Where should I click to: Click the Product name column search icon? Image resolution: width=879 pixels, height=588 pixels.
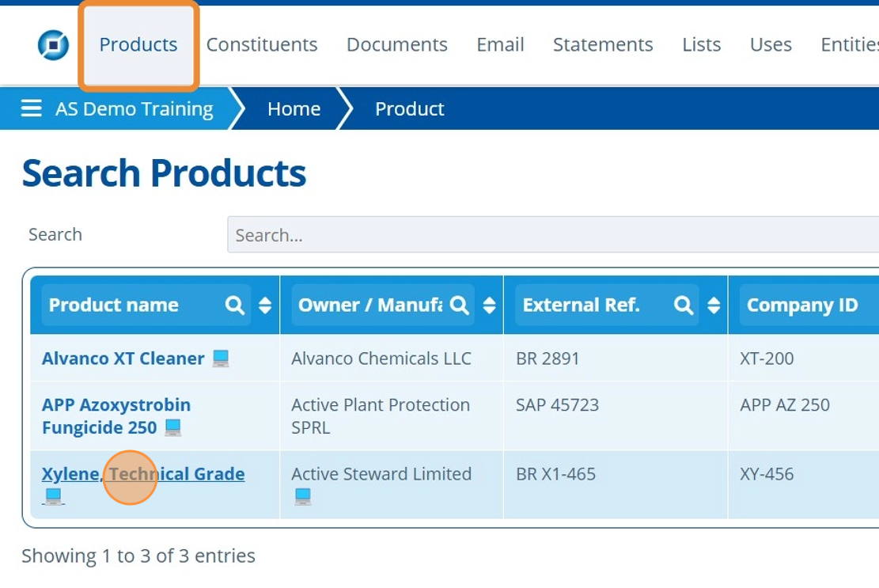[x=235, y=305]
